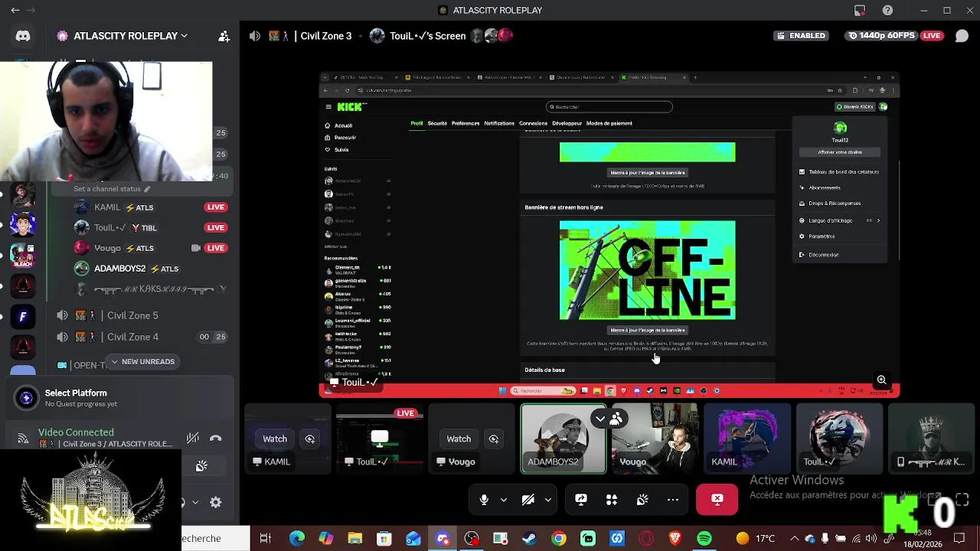Open Task View on Windows taskbar
Screen dimensions: 980x551
[266, 539]
